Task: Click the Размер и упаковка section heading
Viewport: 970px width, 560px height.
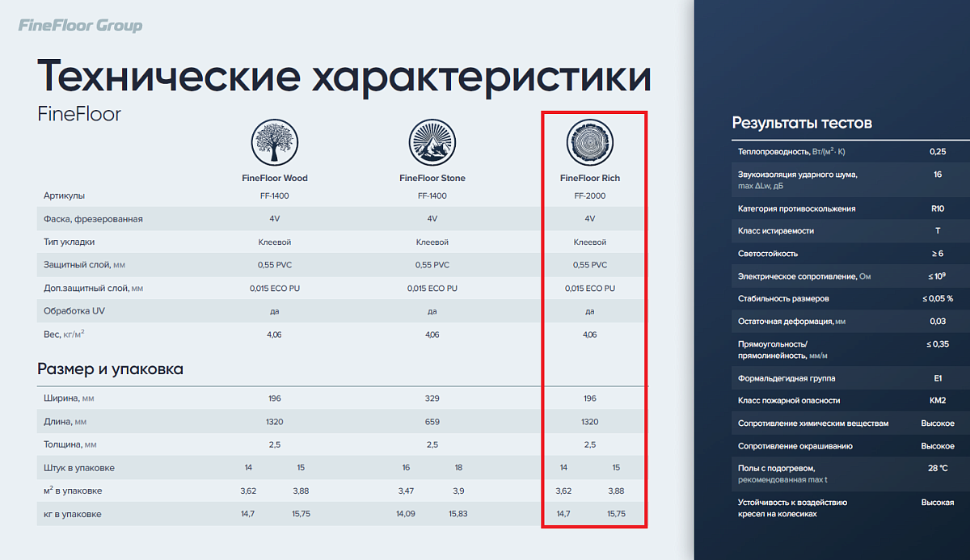Action: coord(110,369)
